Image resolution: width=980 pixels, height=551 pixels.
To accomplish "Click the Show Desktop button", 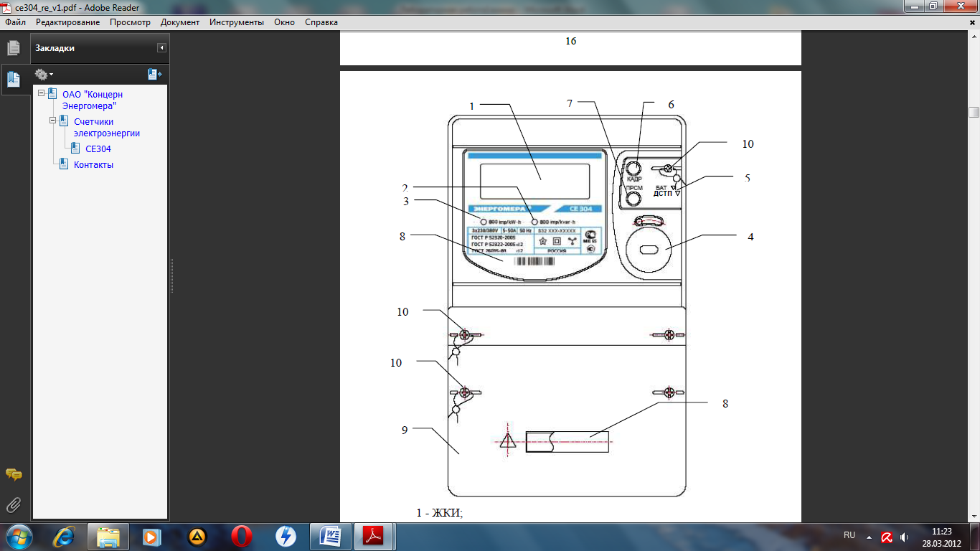I will click(x=974, y=537).
